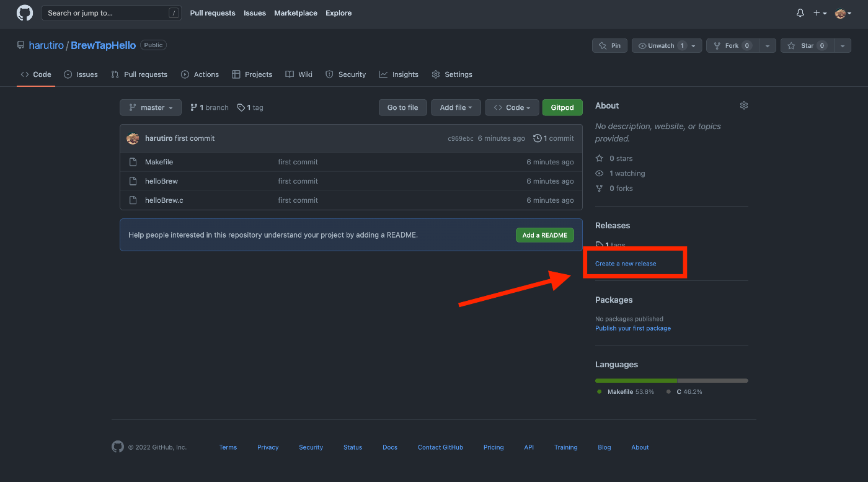Click Create a new release link
This screenshot has width=868, height=482.
coord(626,264)
